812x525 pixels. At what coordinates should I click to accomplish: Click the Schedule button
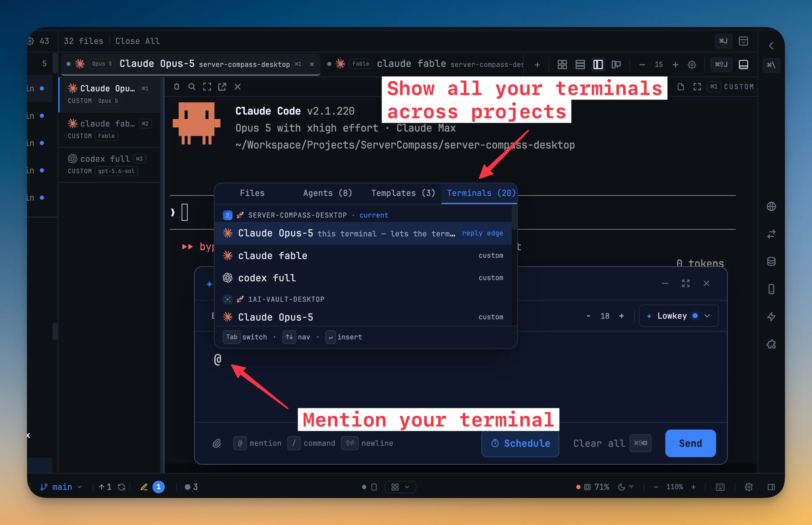point(520,443)
